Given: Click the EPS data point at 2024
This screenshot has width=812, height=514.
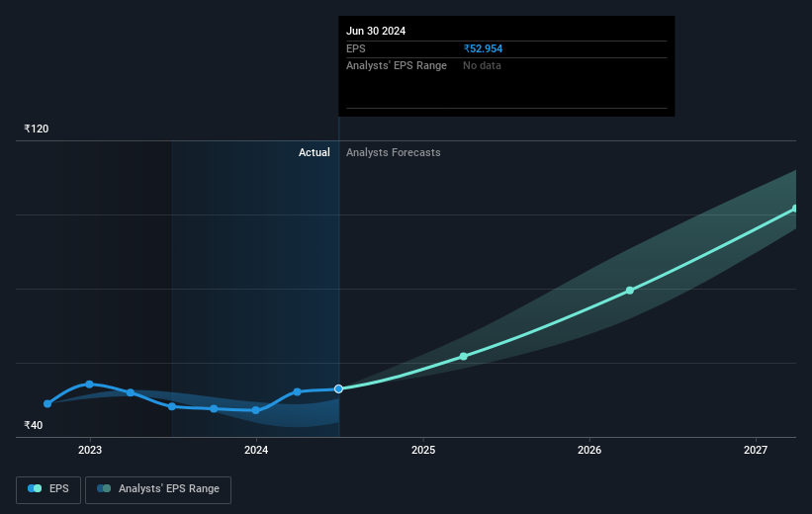Looking at the screenshot, I should 256,410.
